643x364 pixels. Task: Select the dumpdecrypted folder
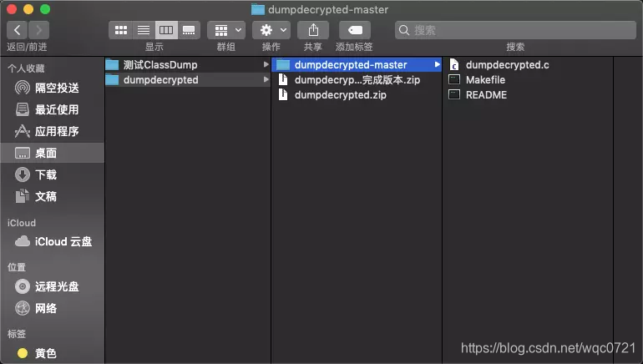pyautogui.click(x=187, y=79)
